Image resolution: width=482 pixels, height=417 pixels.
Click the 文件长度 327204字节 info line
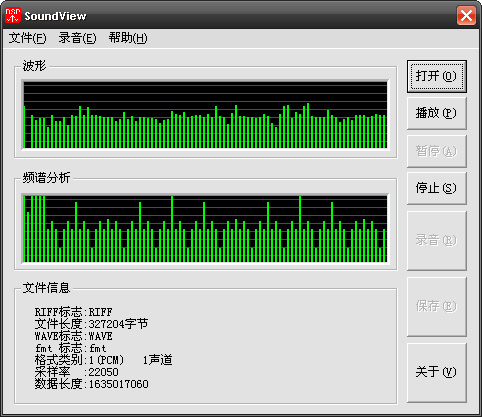(x=91, y=324)
